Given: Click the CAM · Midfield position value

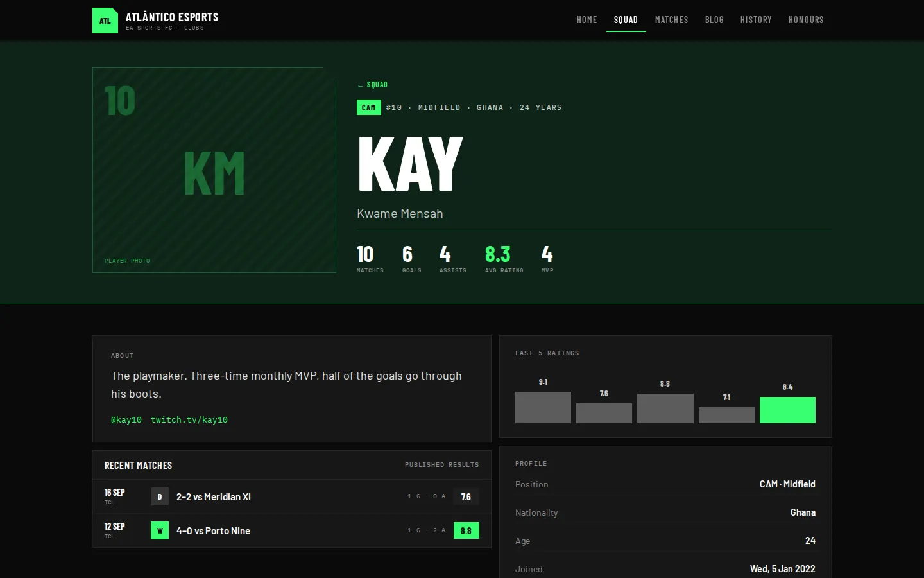Looking at the screenshot, I should 787,484.
